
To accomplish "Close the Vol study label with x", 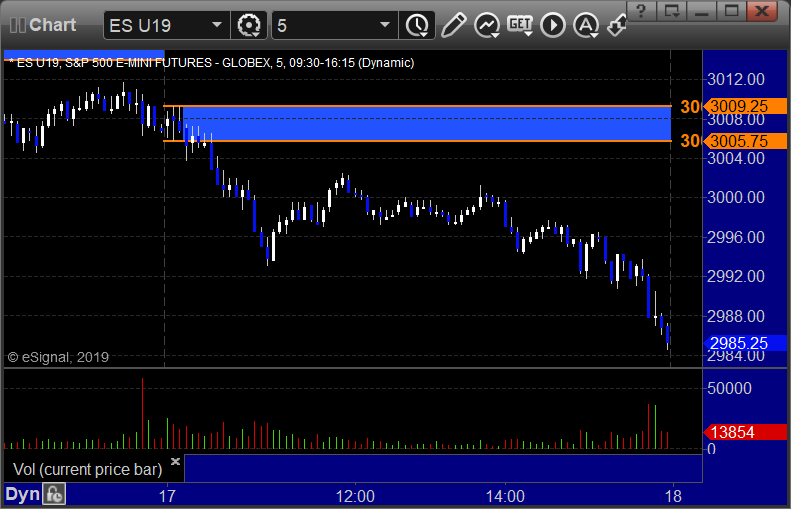I will pos(175,461).
